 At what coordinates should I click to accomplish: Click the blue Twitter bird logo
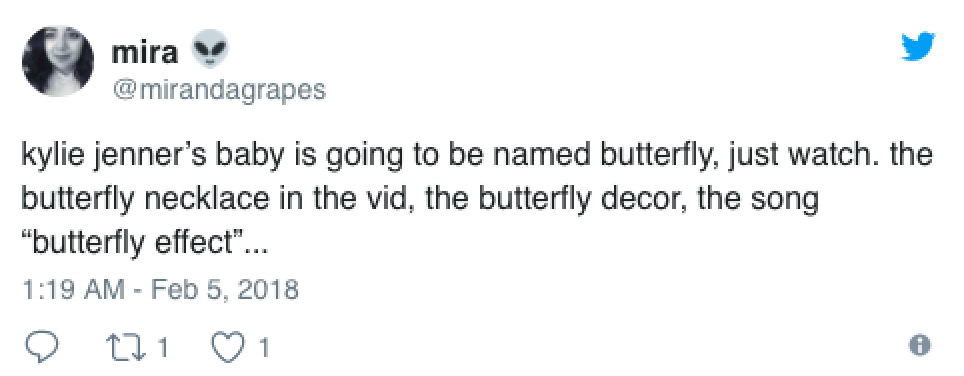pos(919,47)
